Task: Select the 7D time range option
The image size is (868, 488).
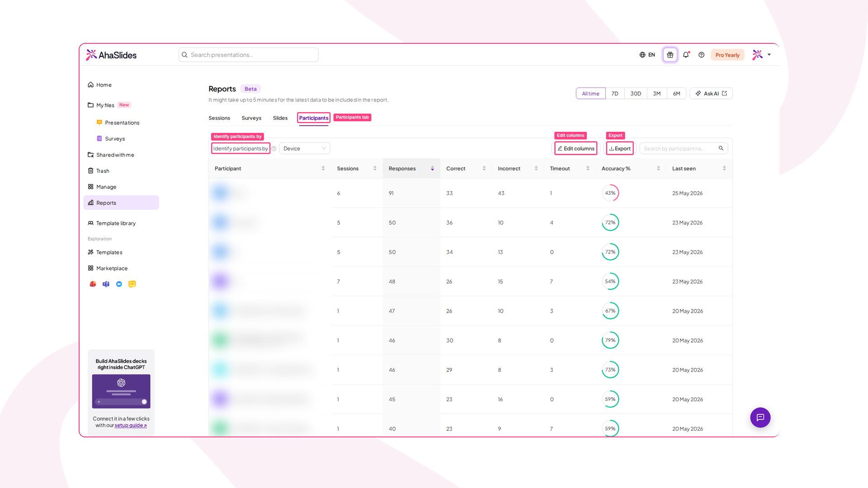Action: pos(615,94)
